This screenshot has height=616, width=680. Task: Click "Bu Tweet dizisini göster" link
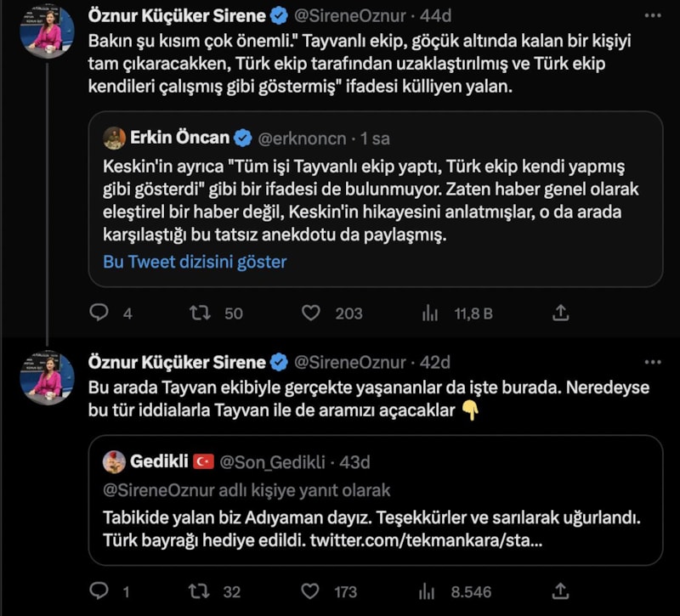[195, 262]
